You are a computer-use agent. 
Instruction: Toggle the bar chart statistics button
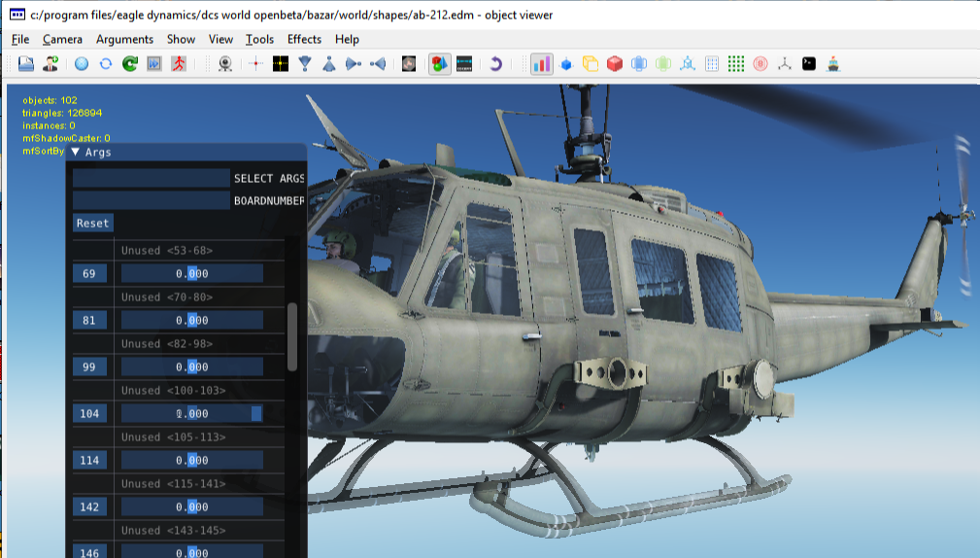point(542,64)
